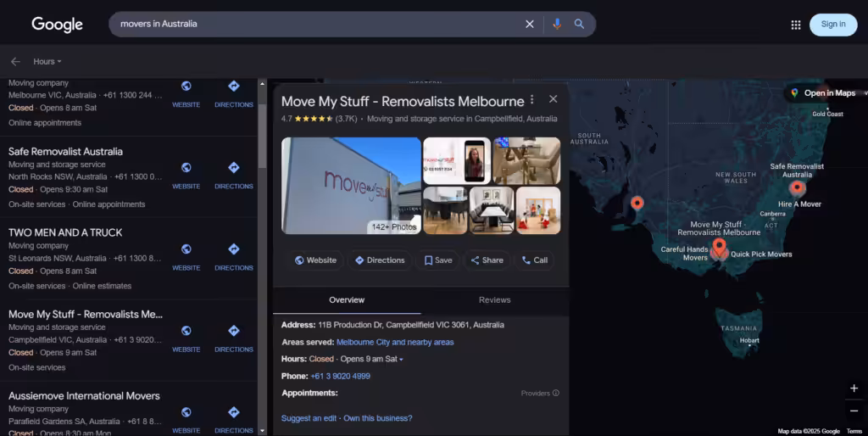Select the Safe Removalist Australia map pin

797,189
